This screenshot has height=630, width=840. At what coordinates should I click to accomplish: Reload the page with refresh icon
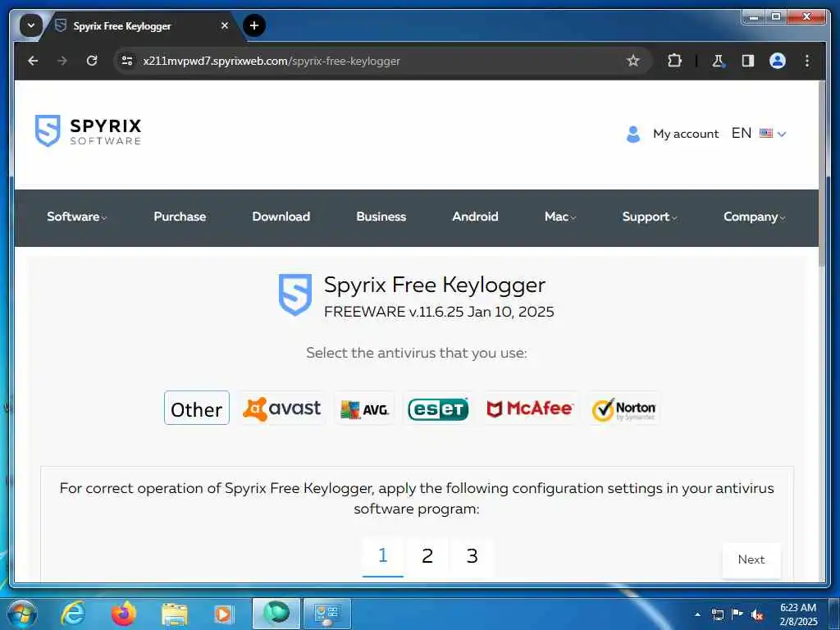92,61
